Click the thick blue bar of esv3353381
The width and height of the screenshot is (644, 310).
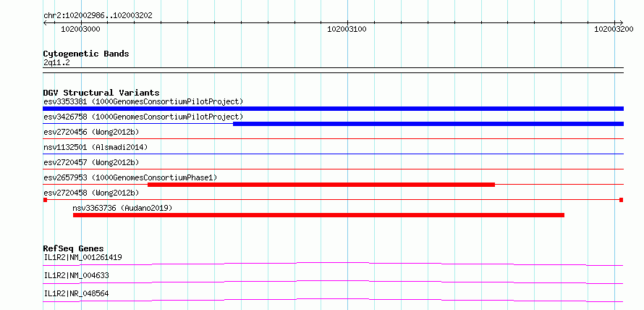(333, 109)
